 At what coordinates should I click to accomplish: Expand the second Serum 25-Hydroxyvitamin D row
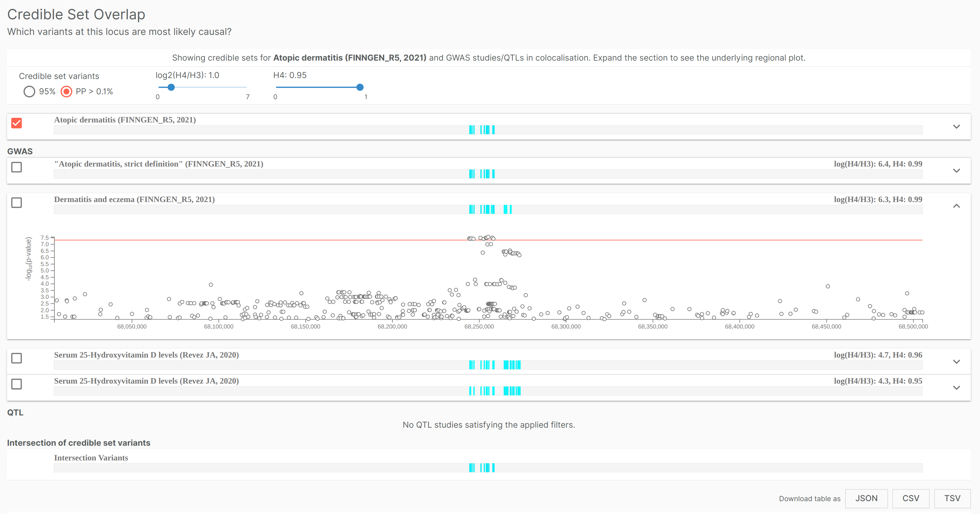coord(957,388)
